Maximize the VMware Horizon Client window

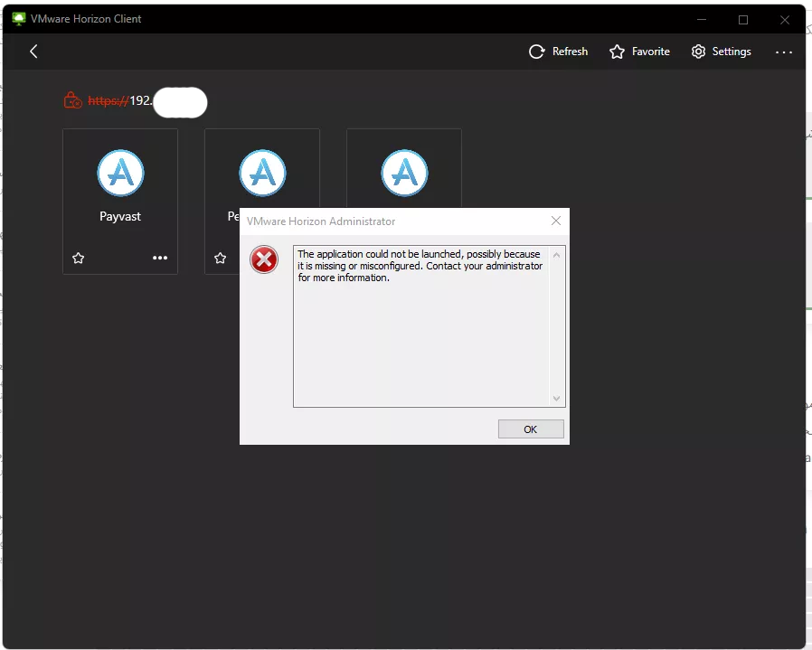(x=743, y=20)
